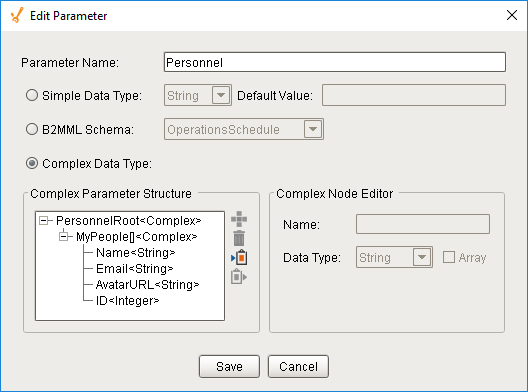528x392 pixels.
Task: Collapse the PersonnelRoot tree node
Action: point(44,221)
